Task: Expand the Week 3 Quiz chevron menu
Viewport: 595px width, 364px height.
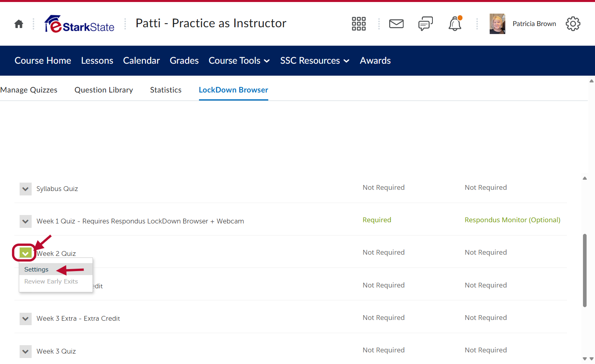Action: [x=26, y=352]
